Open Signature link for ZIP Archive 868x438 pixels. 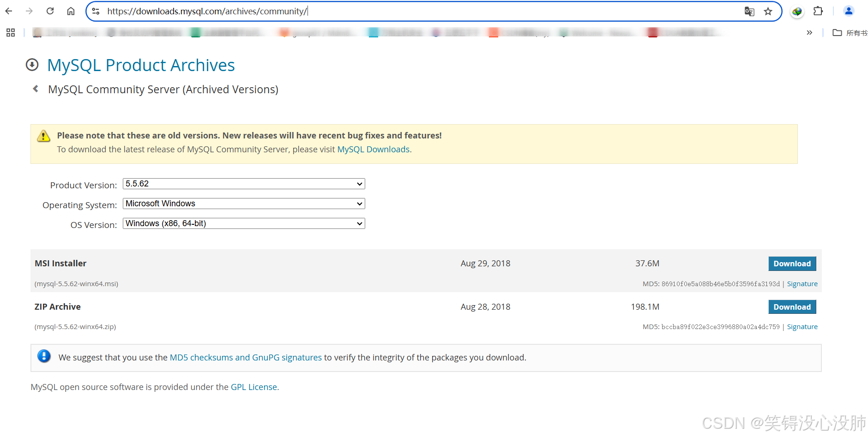(x=802, y=327)
